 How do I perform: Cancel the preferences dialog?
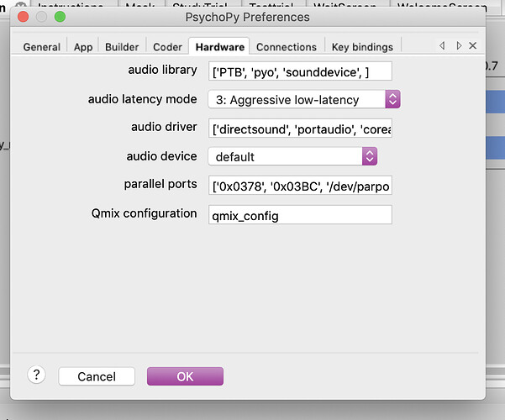click(x=97, y=376)
